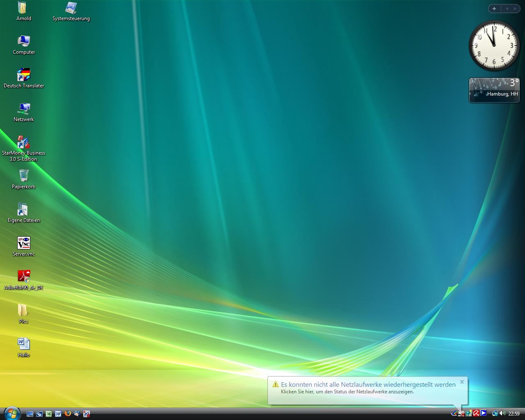This screenshot has height=420, width=525.
Task: Click the 3° temperature reading
Action: 514,83
